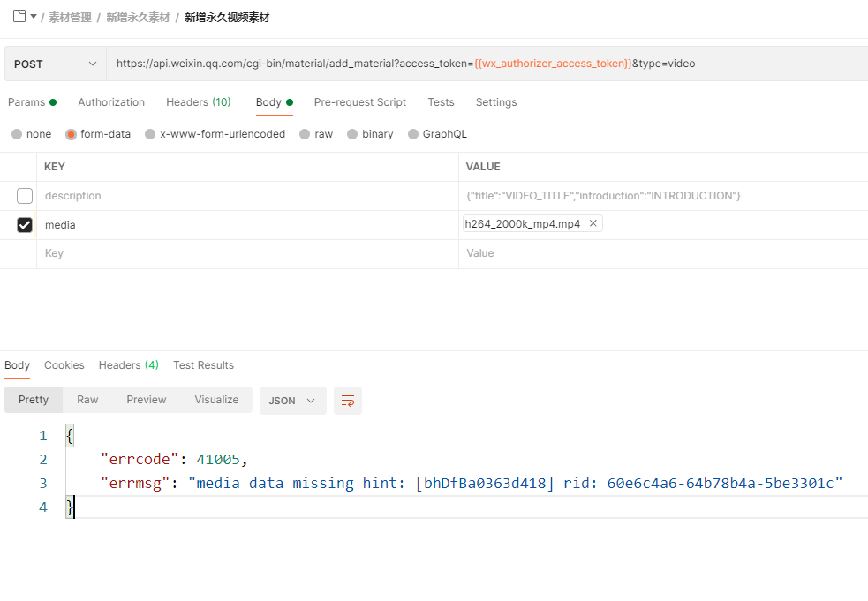The image size is (868, 601).
Task: Remove the h264_2000k_mp4.mp4 file attachment
Action: tap(593, 223)
